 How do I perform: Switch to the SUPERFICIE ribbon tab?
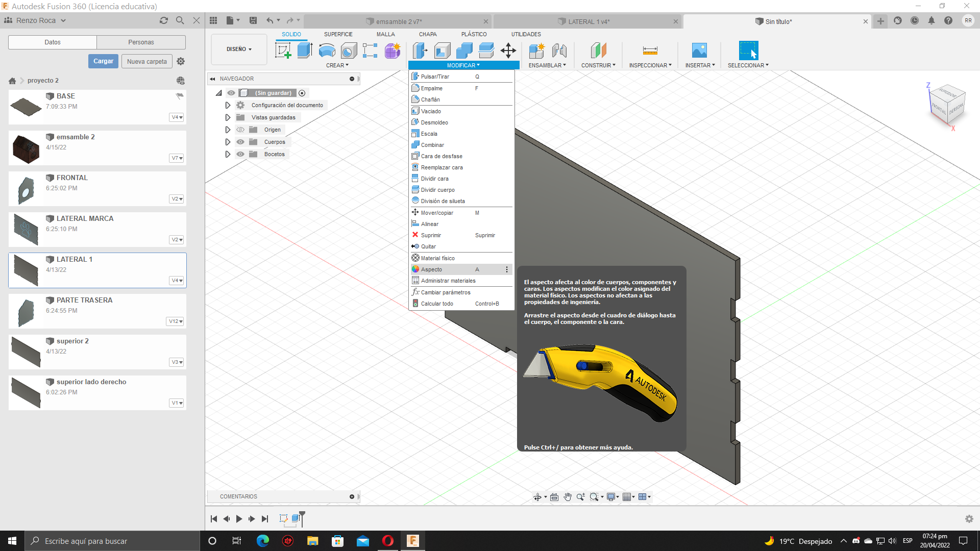click(338, 34)
